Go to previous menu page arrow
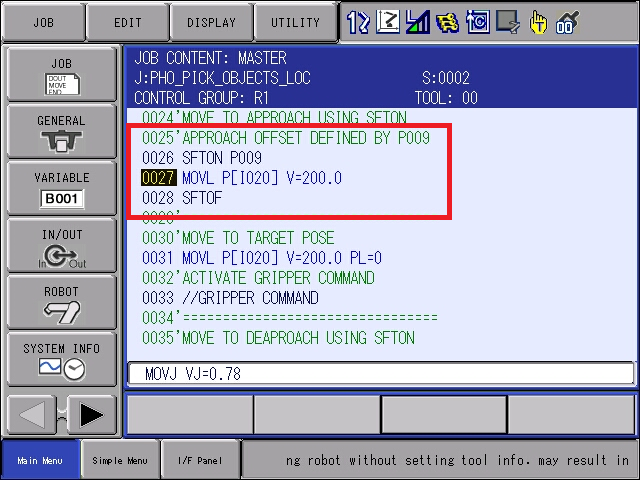Screen dimensions: 640x480 (32, 415)
